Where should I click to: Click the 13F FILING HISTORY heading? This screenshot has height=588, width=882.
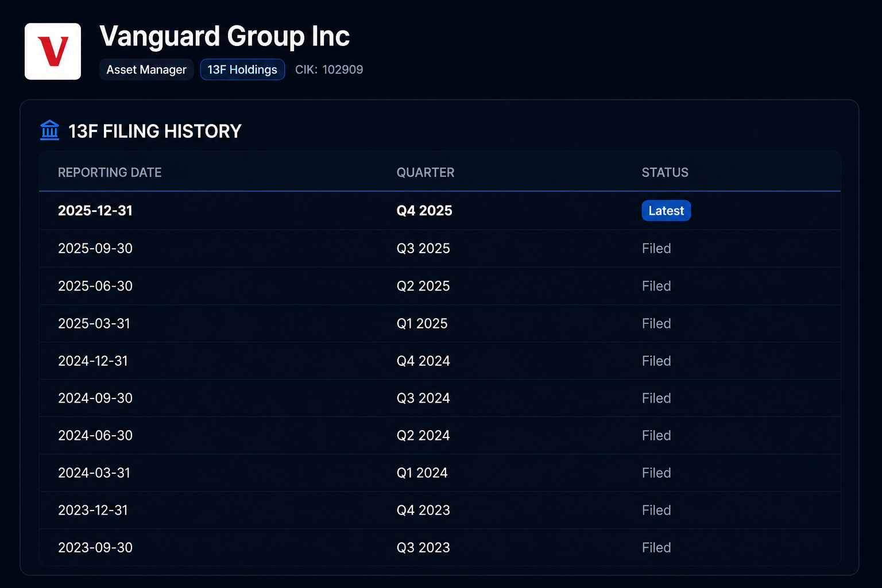coord(155,131)
